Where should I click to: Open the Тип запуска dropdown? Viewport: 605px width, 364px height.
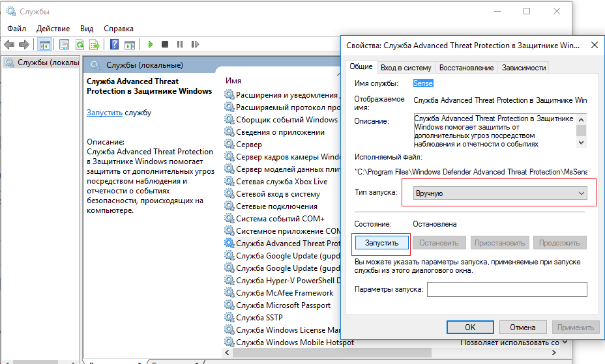tap(501, 193)
